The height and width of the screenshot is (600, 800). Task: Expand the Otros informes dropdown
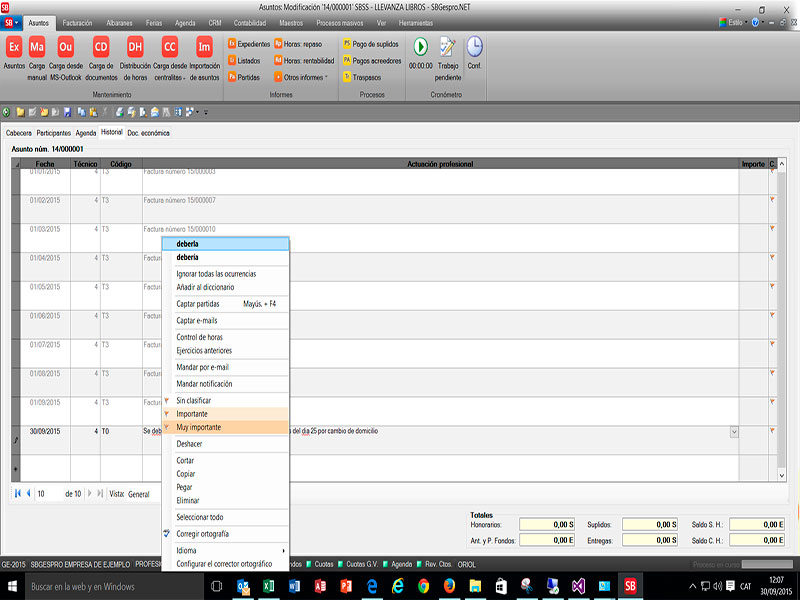pyautogui.click(x=305, y=77)
